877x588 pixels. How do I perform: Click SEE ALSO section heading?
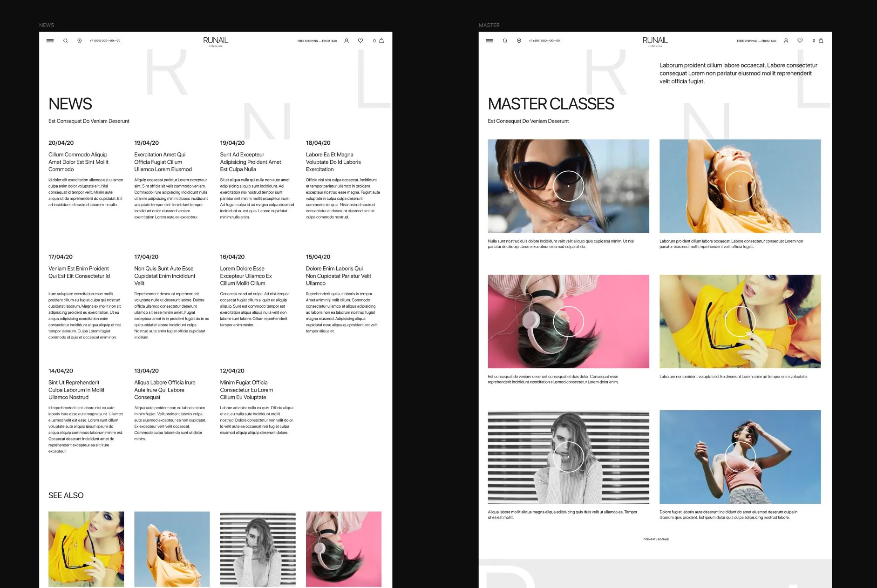(66, 495)
